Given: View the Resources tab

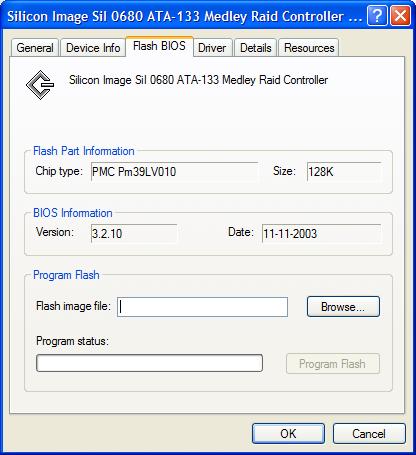Looking at the screenshot, I should [x=309, y=48].
